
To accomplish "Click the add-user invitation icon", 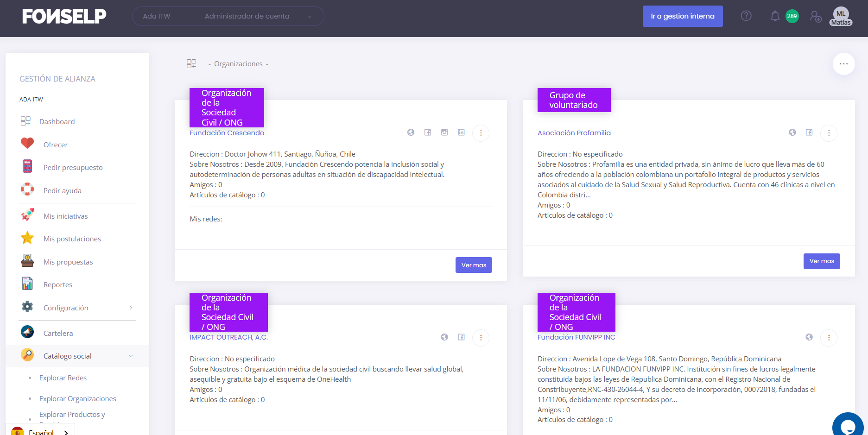I will [x=816, y=17].
